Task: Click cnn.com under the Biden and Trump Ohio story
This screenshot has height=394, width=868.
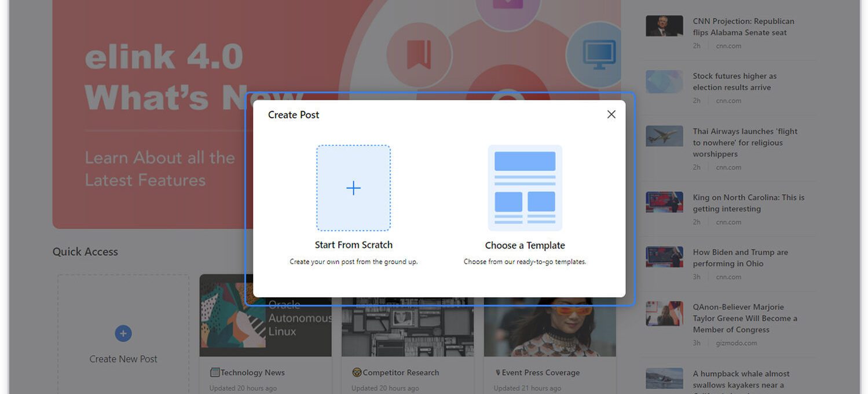Action: pyautogui.click(x=728, y=277)
